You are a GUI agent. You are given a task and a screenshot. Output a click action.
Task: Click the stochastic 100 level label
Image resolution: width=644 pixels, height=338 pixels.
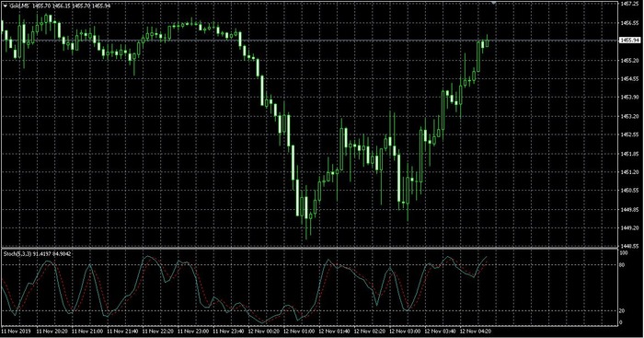point(624,253)
